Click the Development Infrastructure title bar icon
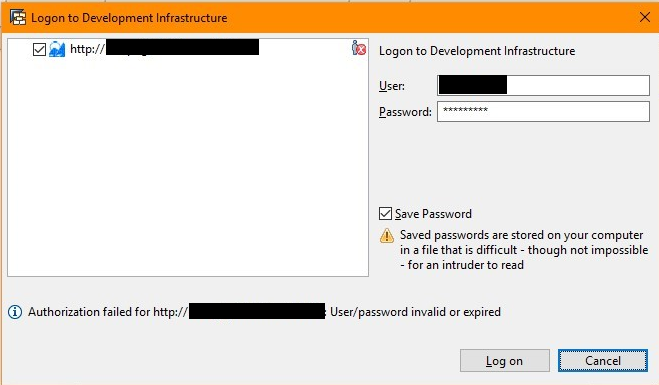This screenshot has height=385, width=659. (18, 18)
